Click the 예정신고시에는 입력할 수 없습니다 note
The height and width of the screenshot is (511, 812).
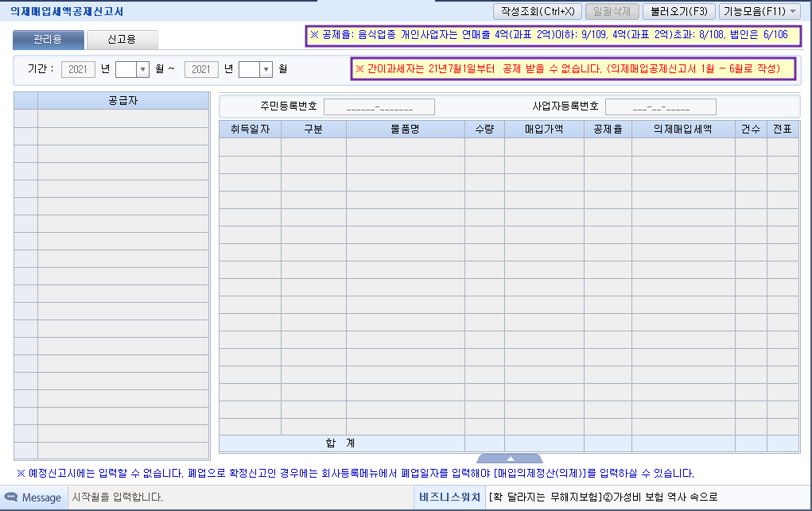(355, 473)
